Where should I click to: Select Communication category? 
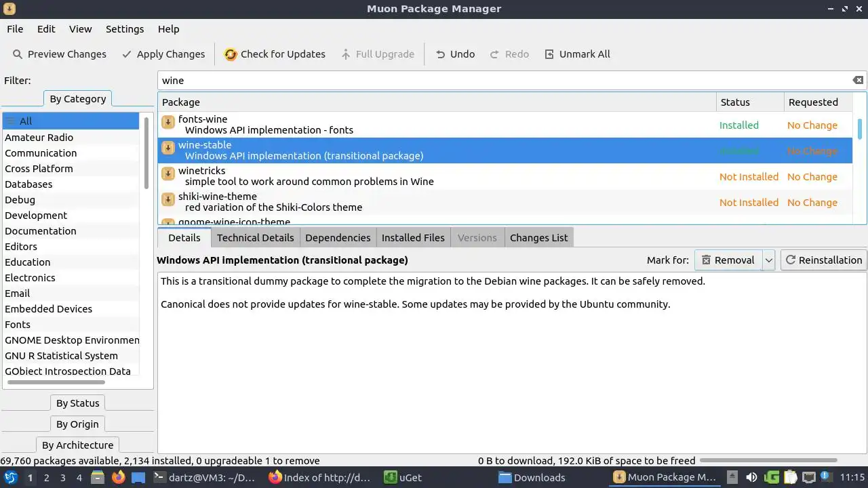click(71, 153)
